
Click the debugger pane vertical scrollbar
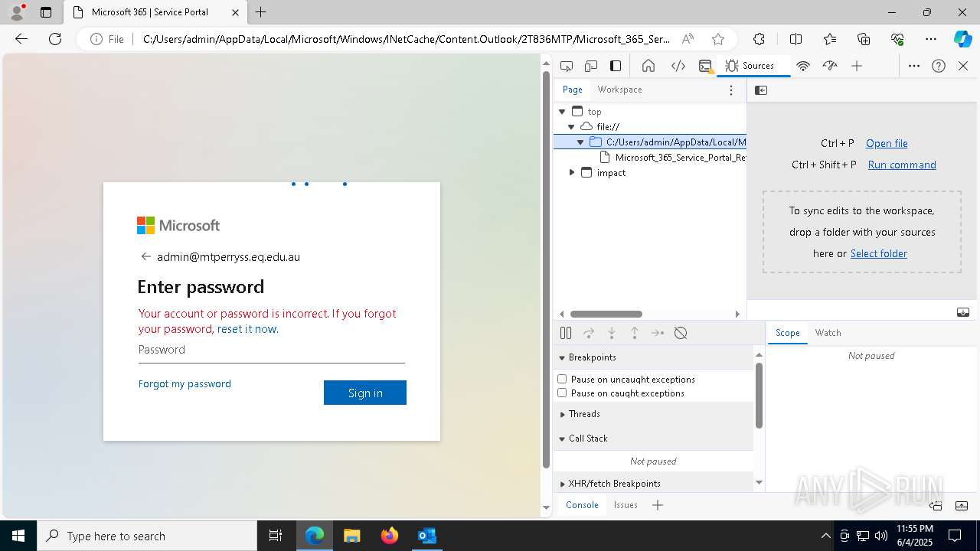759,396
